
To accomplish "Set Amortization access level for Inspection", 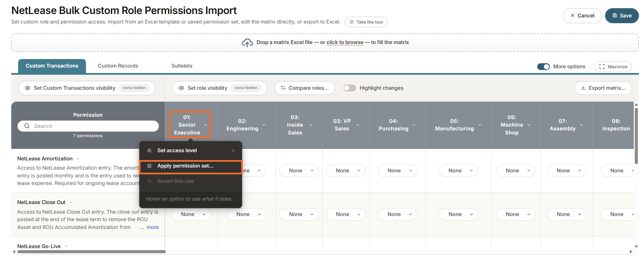I will point(617,171).
